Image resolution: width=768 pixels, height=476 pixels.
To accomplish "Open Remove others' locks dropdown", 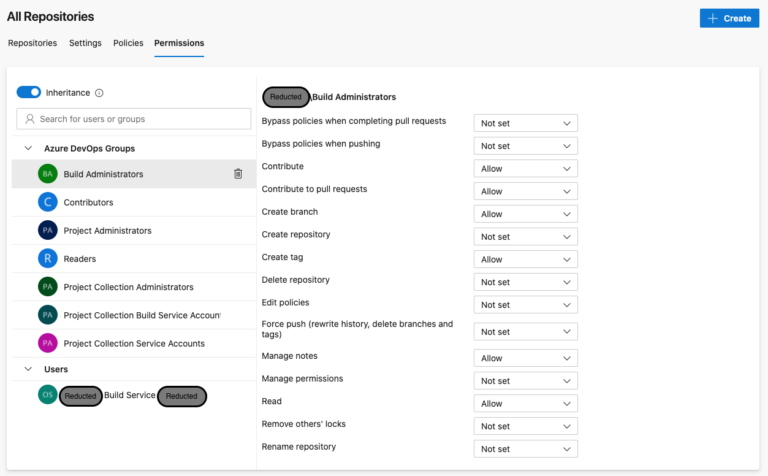I will (x=526, y=426).
